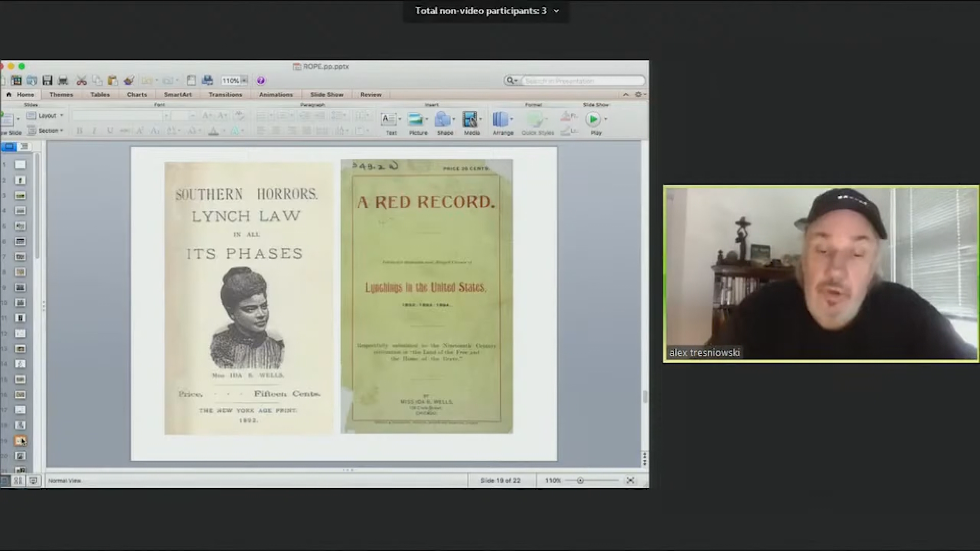Image resolution: width=980 pixels, height=551 pixels.
Task: Open the template gallery icon in toolbar
Action: tap(16, 80)
